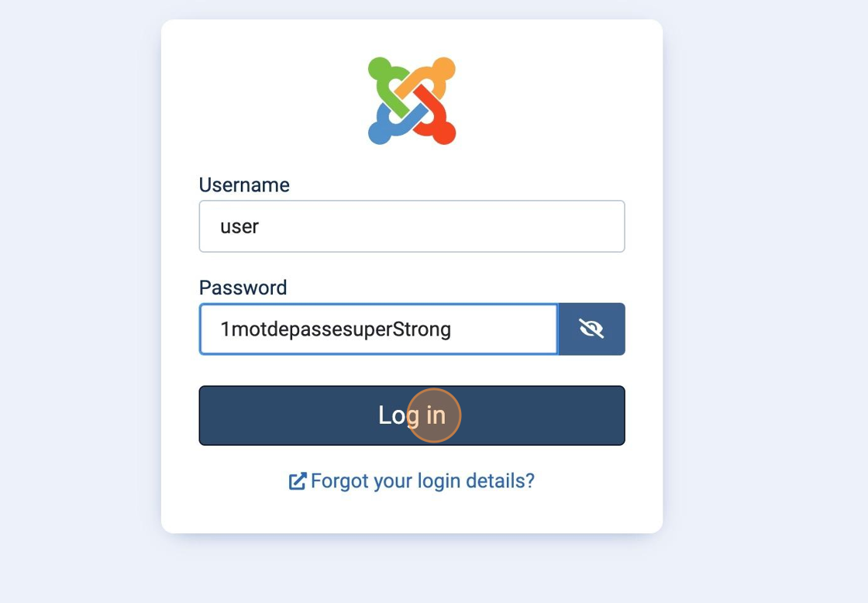Click the Username label

click(x=244, y=184)
